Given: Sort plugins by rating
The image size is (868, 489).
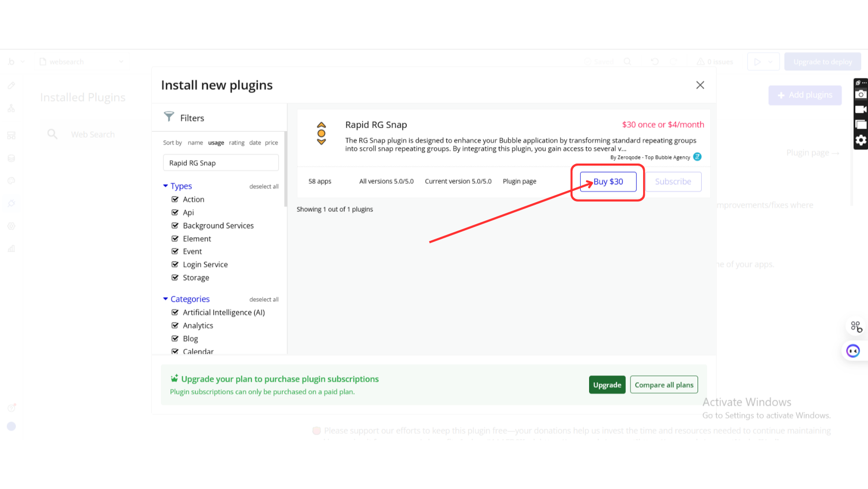Looking at the screenshot, I should 237,142.
